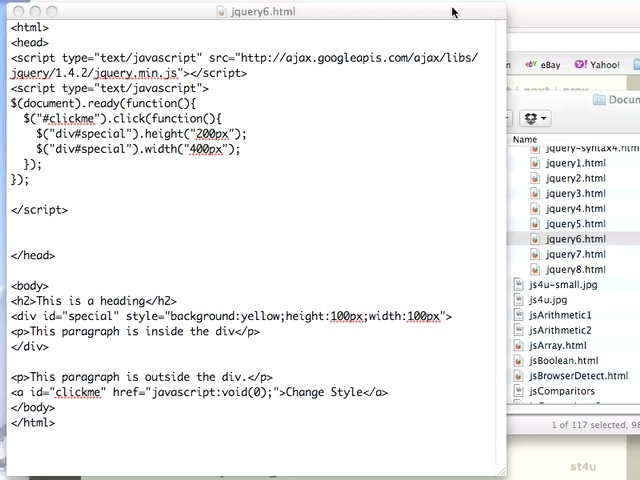This screenshot has width=640, height=480.
Task: Select the js4u.jpg image file
Action: click(547, 300)
